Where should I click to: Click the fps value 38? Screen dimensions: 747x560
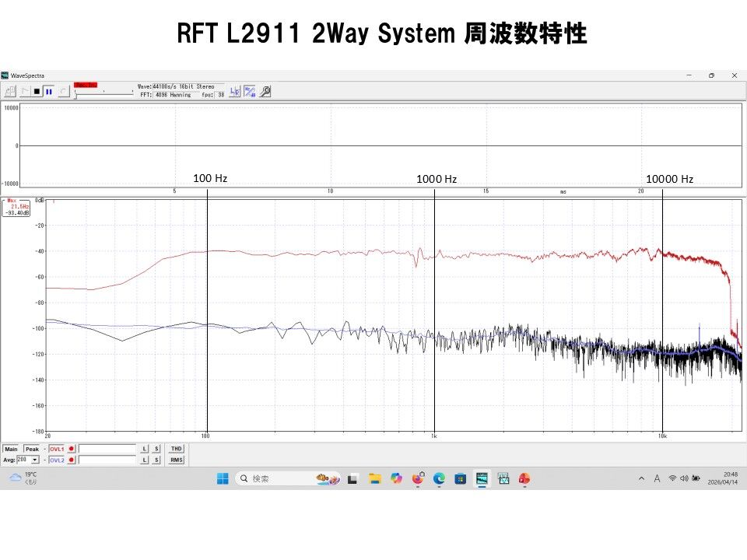[220, 95]
